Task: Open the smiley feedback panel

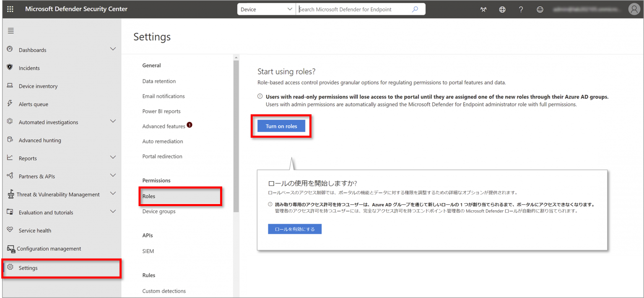Action: pos(540,9)
